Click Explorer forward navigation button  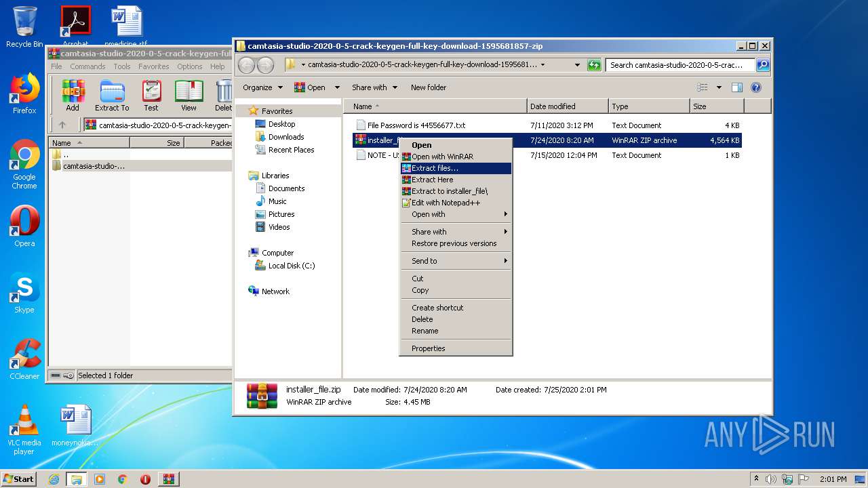(265, 65)
